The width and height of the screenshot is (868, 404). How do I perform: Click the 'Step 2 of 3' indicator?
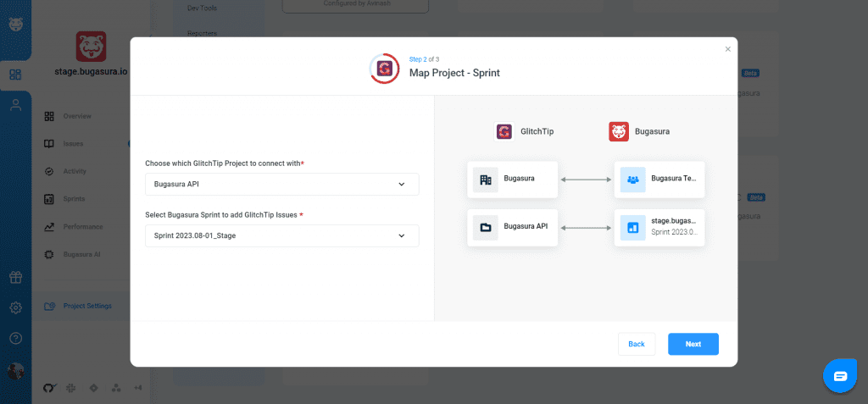(424, 59)
